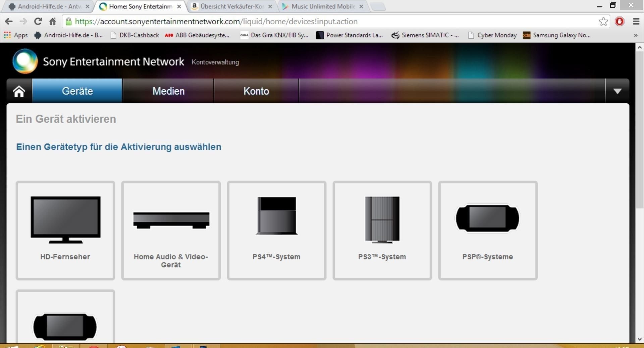The height and width of the screenshot is (348, 644).
Task: Open the Power Standards La... bookmark
Action: [350, 35]
